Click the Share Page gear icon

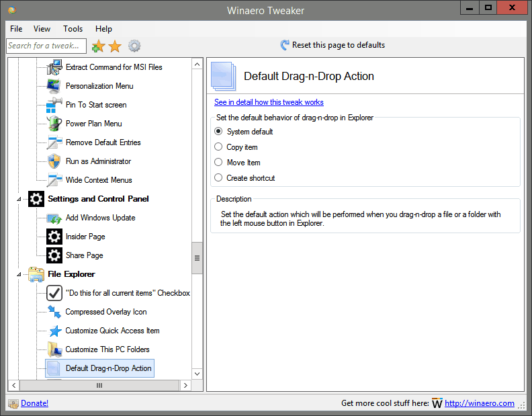point(54,255)
